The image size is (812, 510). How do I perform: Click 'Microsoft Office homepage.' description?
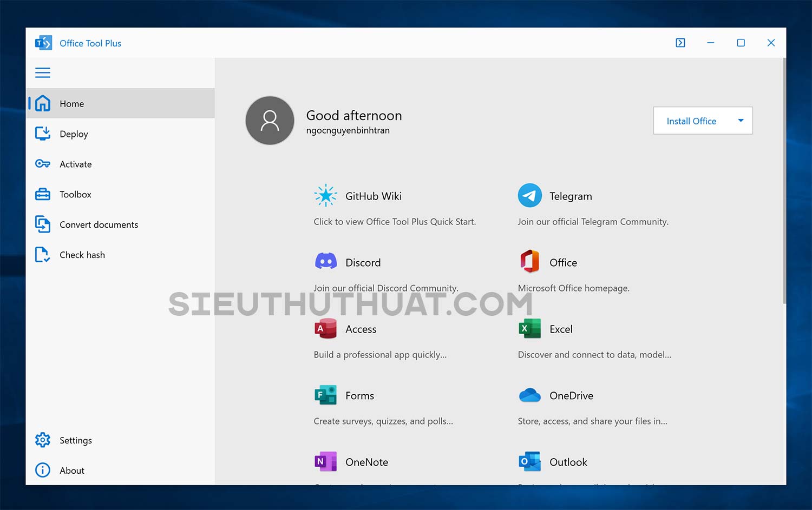[573, 288]
